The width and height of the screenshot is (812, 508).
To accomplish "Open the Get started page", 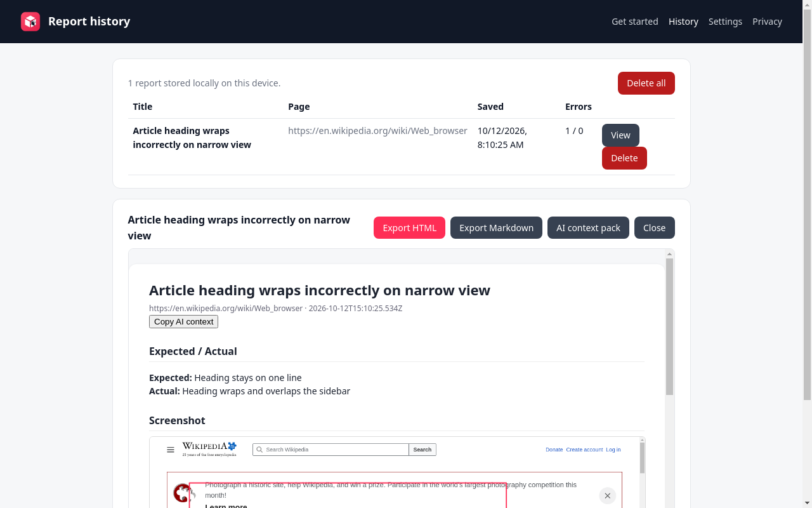I will pos(635,22).
